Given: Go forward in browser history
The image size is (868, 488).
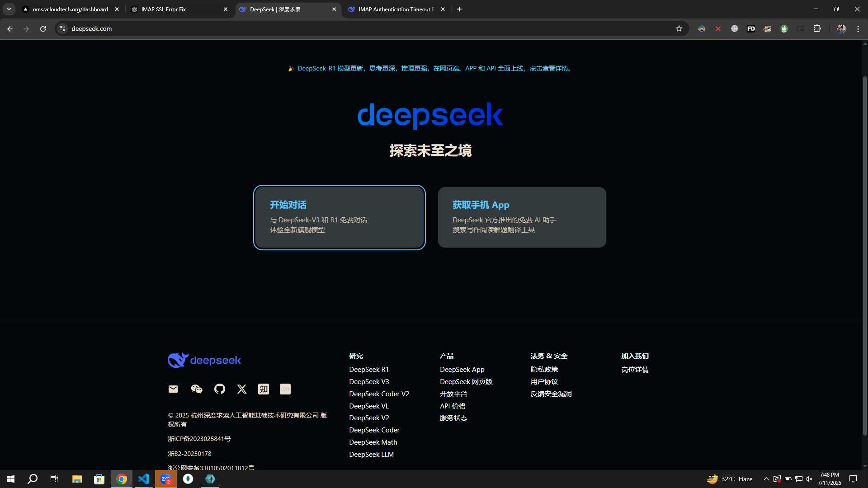Looking at the screenshot, I should coord(26,28).
